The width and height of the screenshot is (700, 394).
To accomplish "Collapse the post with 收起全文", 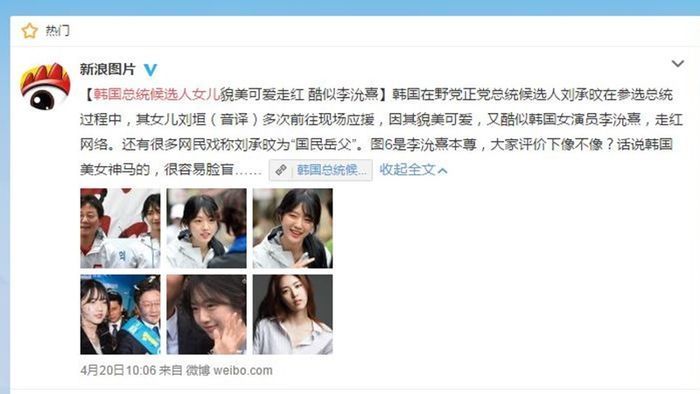I will [407, 170].
